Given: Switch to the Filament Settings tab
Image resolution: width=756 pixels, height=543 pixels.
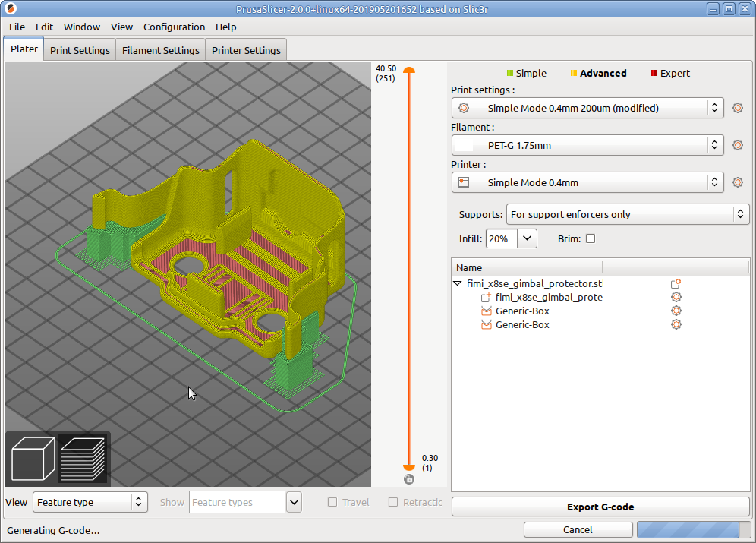Looking at the screenshot, I should (160, 50).
